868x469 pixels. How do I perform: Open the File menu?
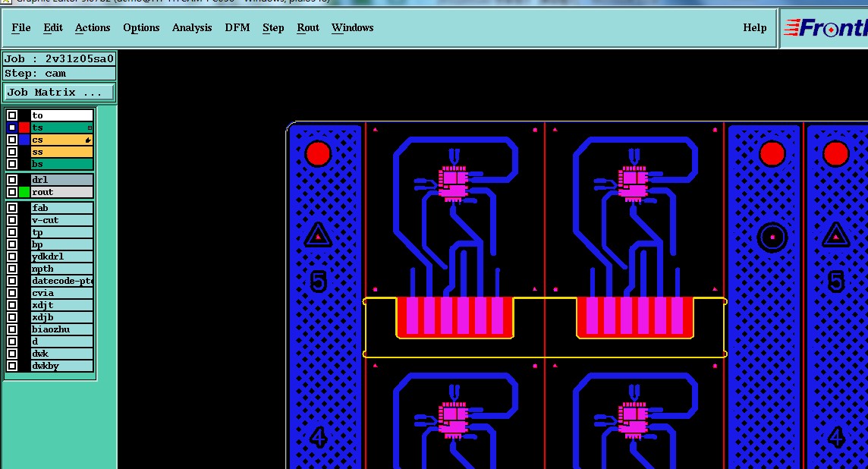[21, 27]
